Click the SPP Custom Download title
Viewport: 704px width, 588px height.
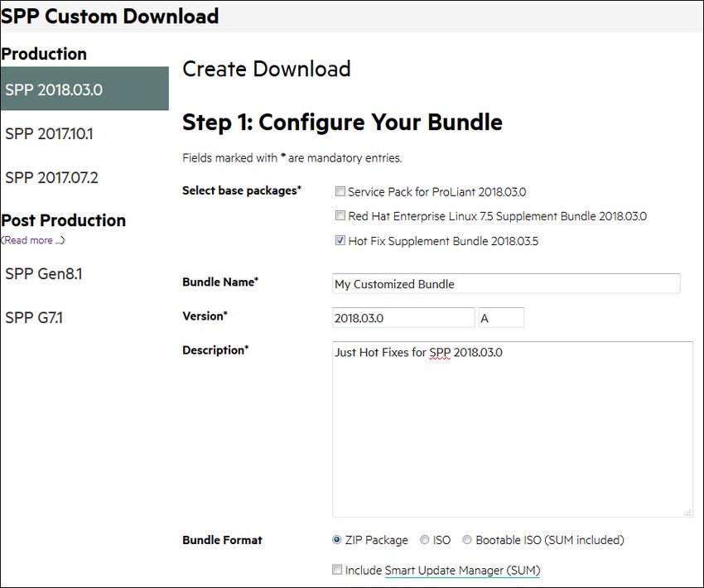[110, 17]
